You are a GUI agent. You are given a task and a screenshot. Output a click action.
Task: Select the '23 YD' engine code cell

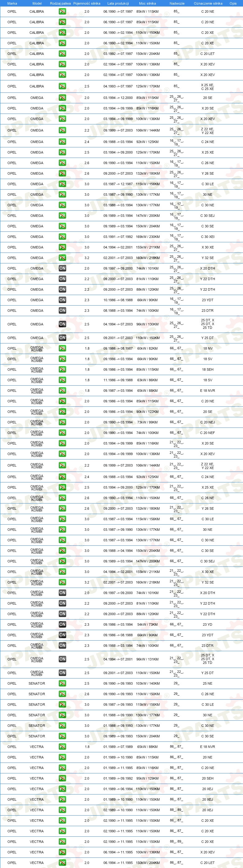208,624
